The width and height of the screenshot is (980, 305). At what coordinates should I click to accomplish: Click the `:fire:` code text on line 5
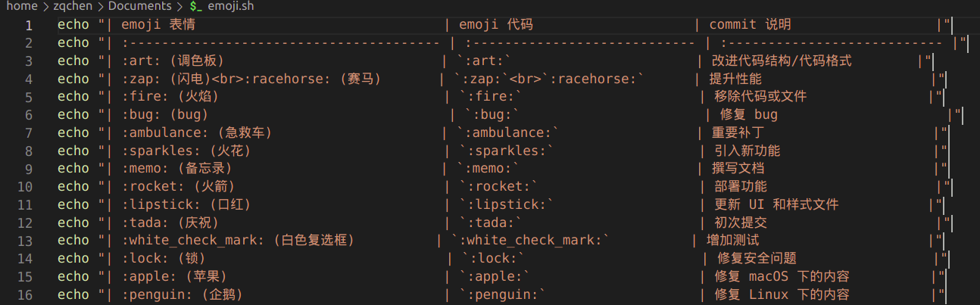(491, 97)
